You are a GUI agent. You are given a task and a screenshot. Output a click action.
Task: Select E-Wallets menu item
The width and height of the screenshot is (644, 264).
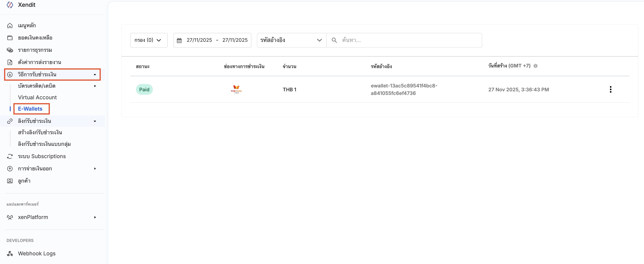click(x=30, y=109)
